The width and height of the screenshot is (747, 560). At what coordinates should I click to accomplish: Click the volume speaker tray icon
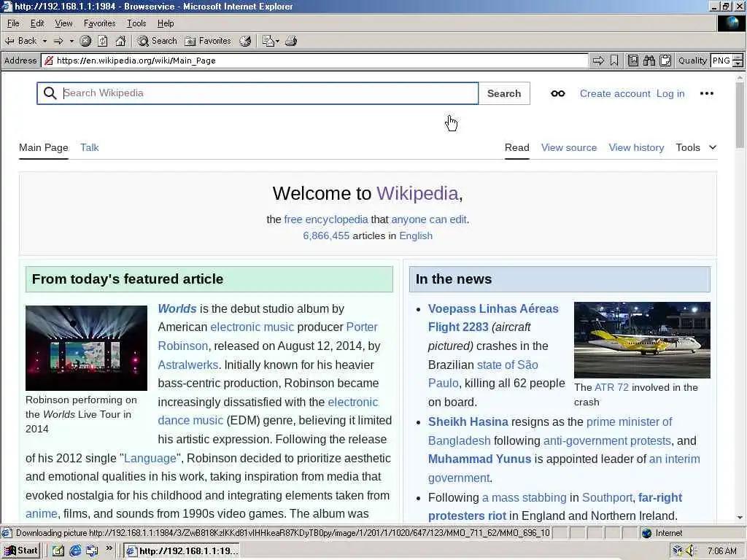tap(690, 551)
